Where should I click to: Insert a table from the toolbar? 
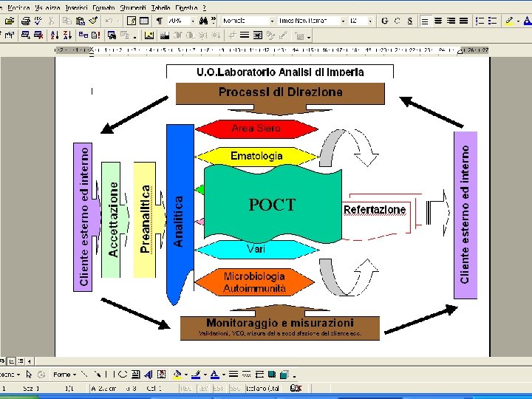144,21
